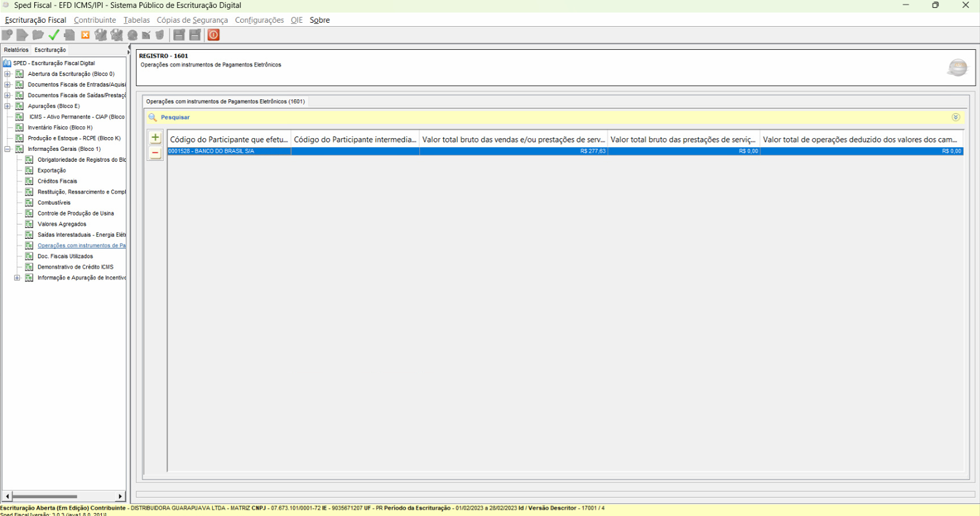
Task: Click the green plus add record icon
Action: tap(155, 138)
